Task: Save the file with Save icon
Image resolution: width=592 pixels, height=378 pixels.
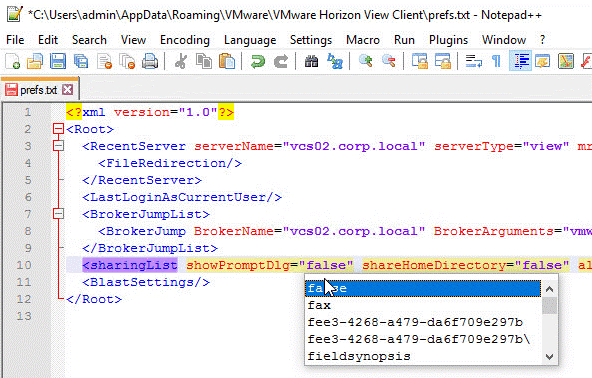Action: (x=58, y=61)
